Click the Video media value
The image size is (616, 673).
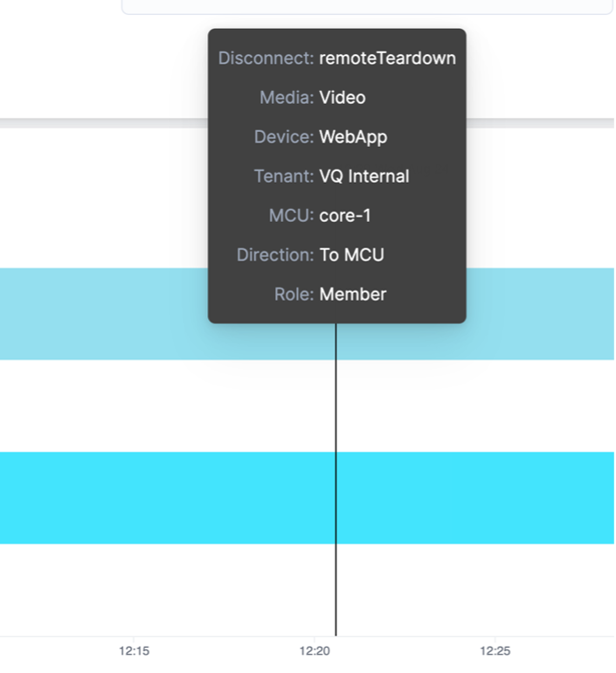(343, 98)
